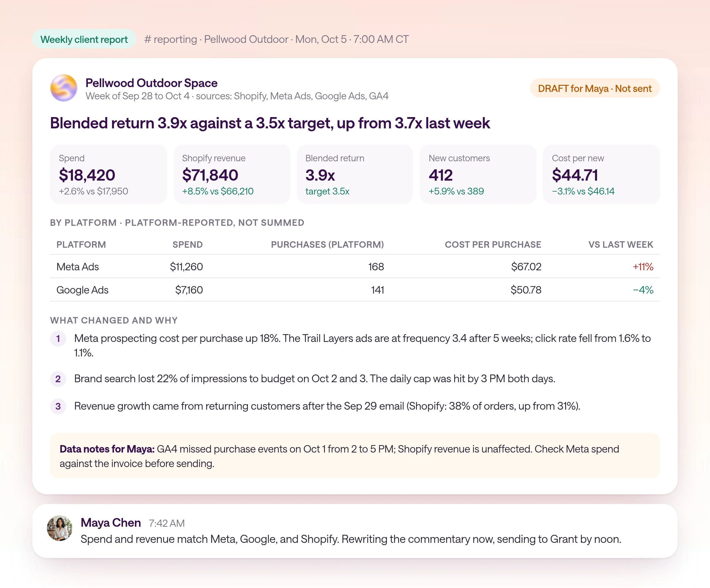Image resolution: width=710 pixels, height=588 pixels.
Task: Select the Spend $18,420 card
Action: pos(108,174)
